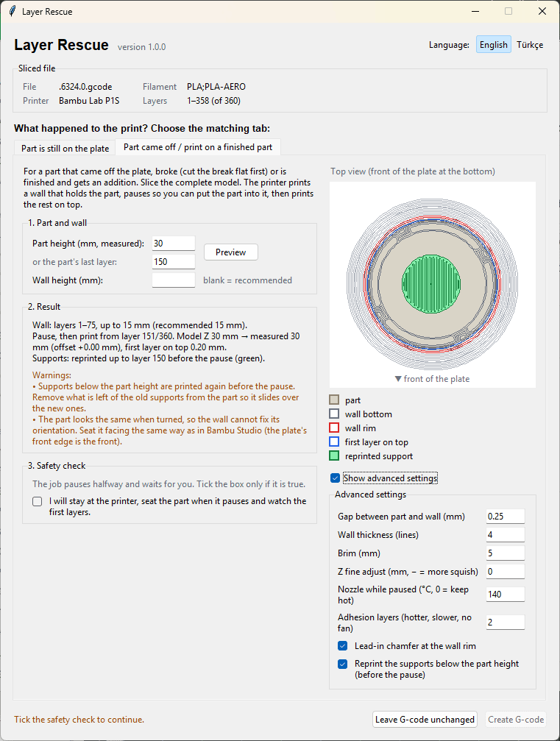Click the 'version 1.0.0' label

point(142,47)
